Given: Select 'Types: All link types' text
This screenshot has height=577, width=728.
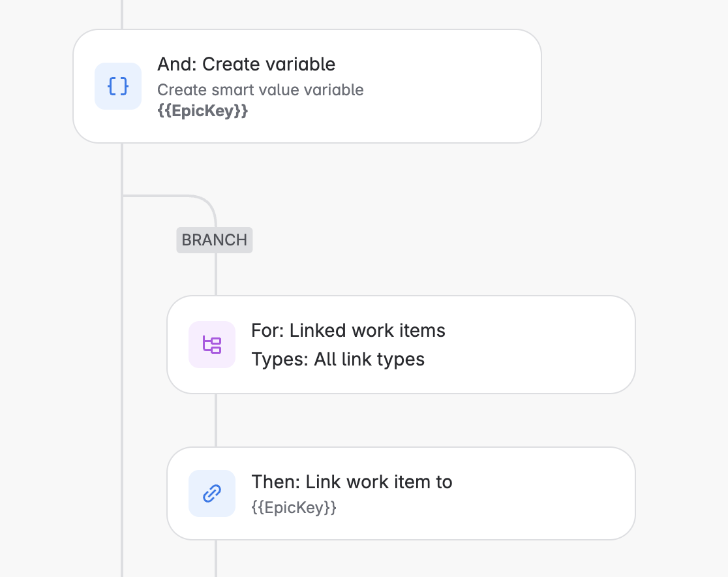Looking at the screenshot, I should [x=337, y=359].
